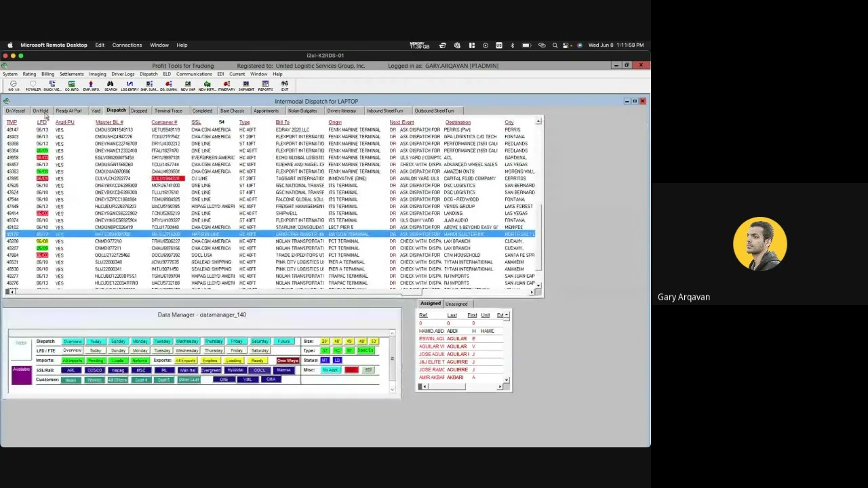The width and height of the screenshot is (868, 488).
Task: Sort by the Container # column header
Action: 164,123
